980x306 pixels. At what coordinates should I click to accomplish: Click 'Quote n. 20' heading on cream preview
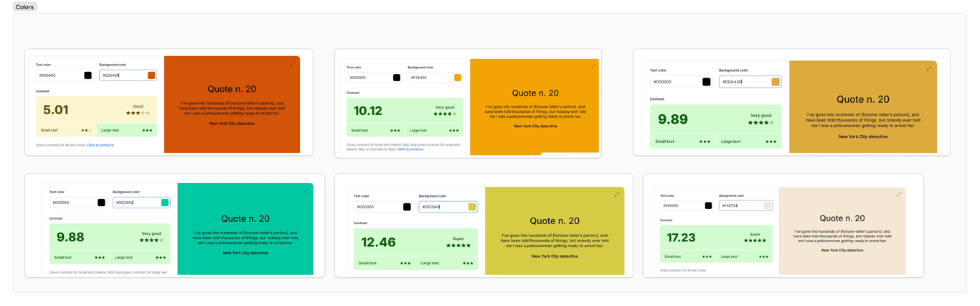point(842,218)
